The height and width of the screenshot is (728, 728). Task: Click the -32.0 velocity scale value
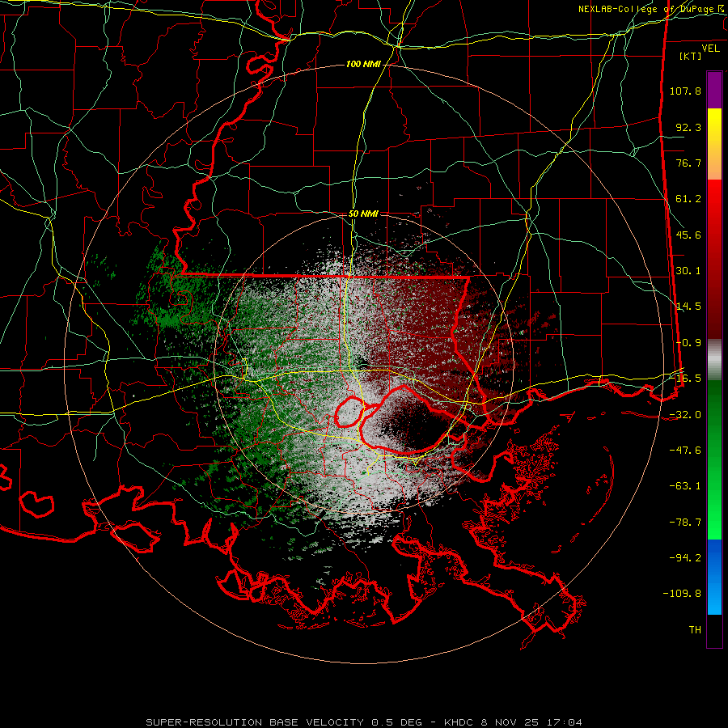tap(685, 415)
